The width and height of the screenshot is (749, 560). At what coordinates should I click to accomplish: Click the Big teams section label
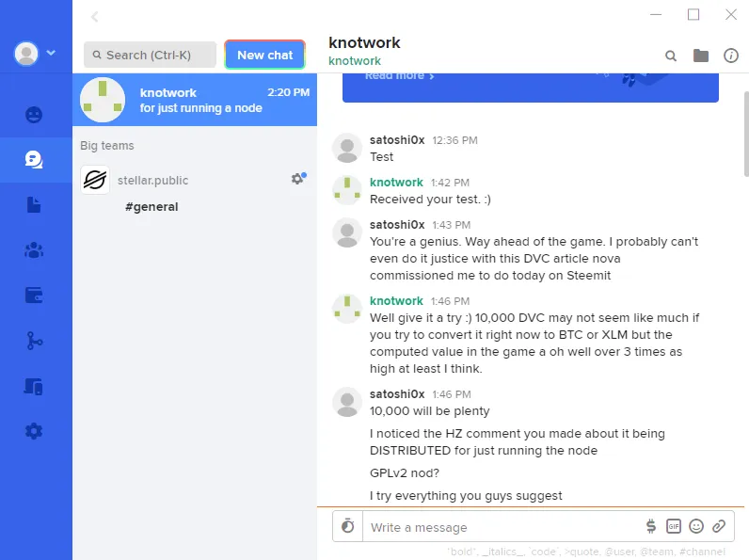pyautogui.click(x=107, y=145)
